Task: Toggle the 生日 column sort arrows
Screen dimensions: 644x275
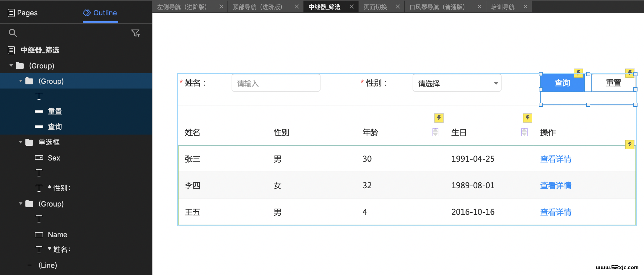Action: 524,132
